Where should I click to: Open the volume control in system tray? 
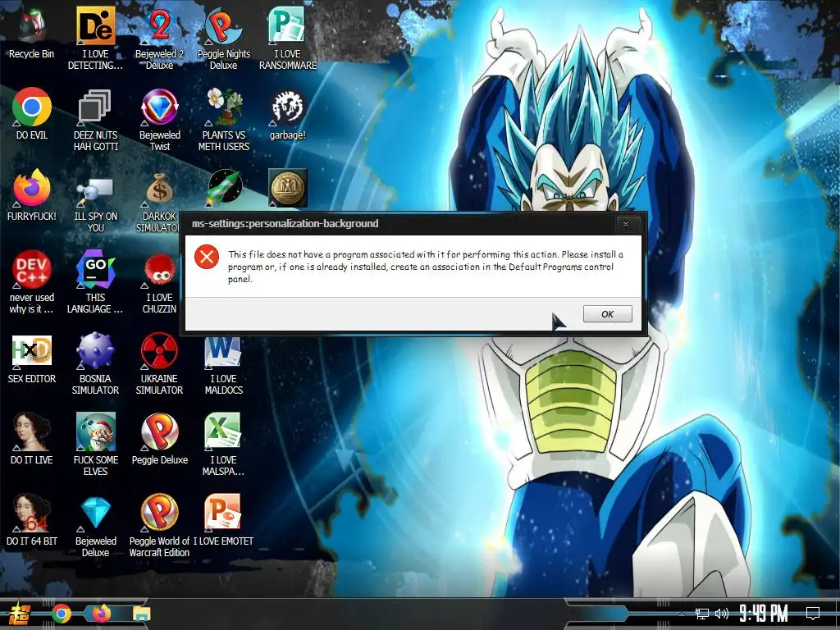[x=722, y=614]
